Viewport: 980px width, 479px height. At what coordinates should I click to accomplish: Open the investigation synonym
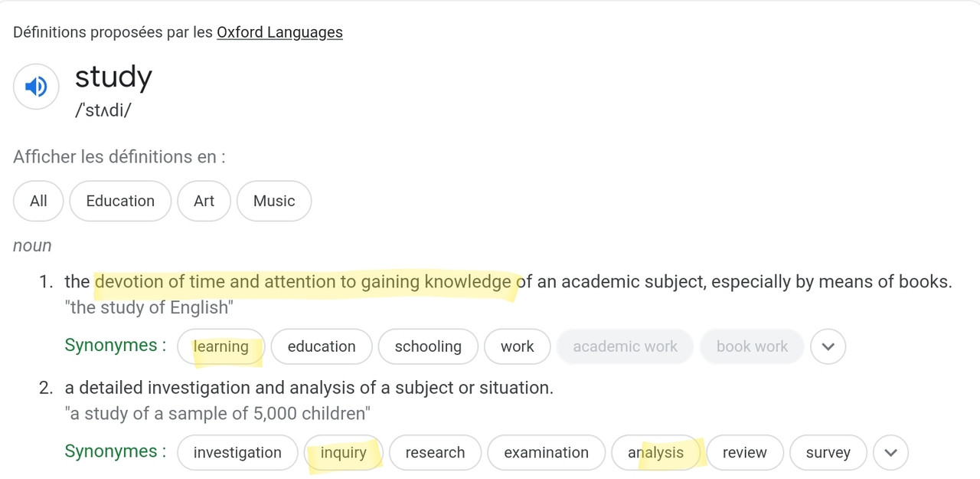[x=237, y=452]
